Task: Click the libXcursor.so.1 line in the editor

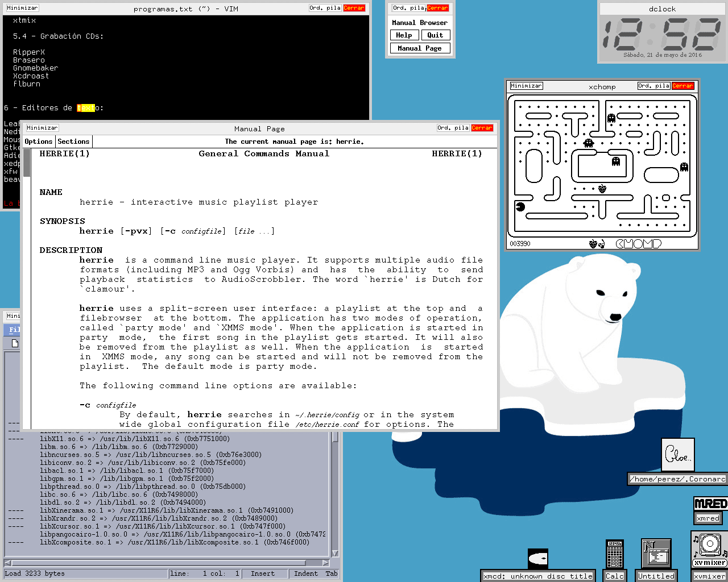Action: point(163,526)
